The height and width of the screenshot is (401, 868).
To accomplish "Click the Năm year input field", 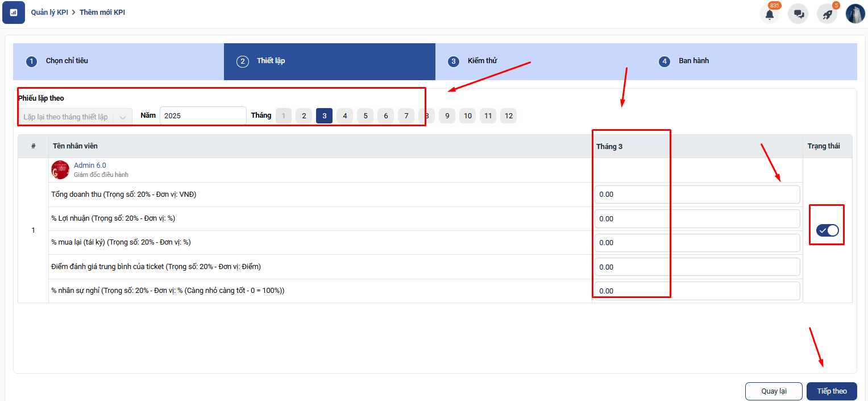I will point(203,115).
